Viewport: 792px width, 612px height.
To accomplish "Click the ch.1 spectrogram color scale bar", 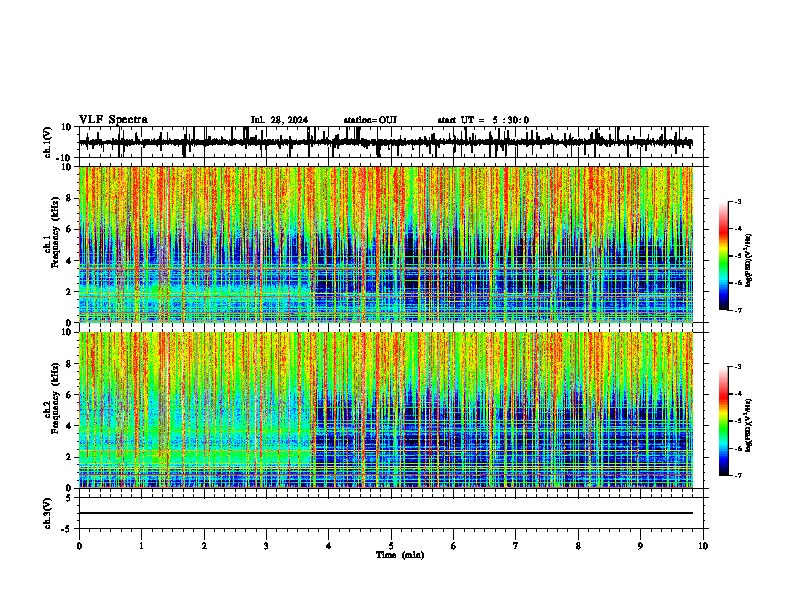I will (724, 256).
